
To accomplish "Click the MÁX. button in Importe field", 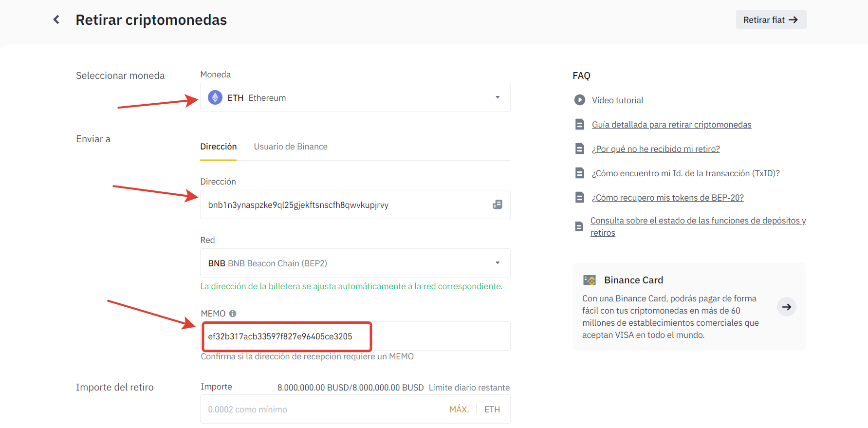I will pos(459,409).
